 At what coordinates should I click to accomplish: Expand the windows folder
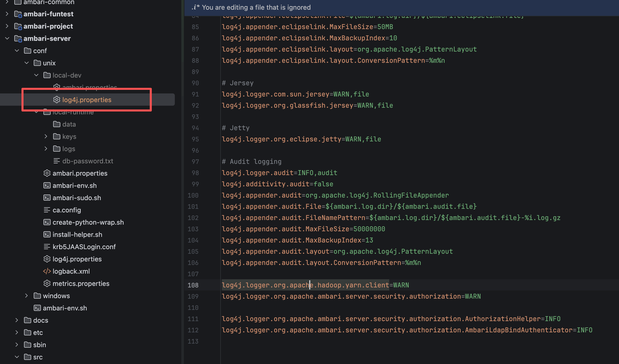pos(26,296)
